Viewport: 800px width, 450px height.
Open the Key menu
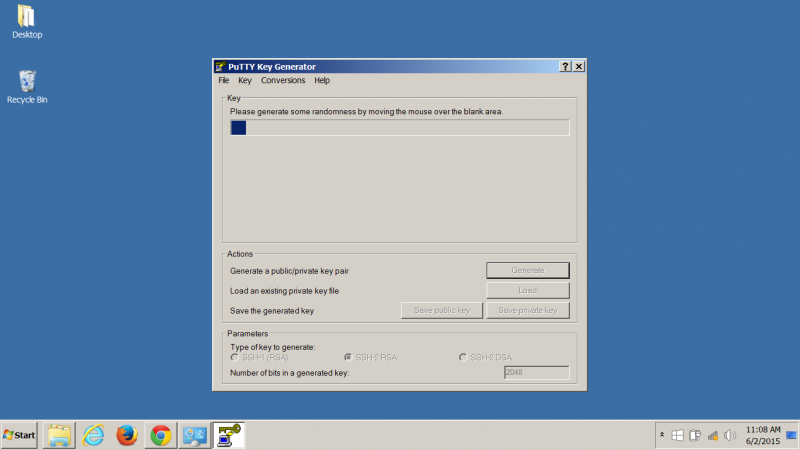tap(245, 80)
